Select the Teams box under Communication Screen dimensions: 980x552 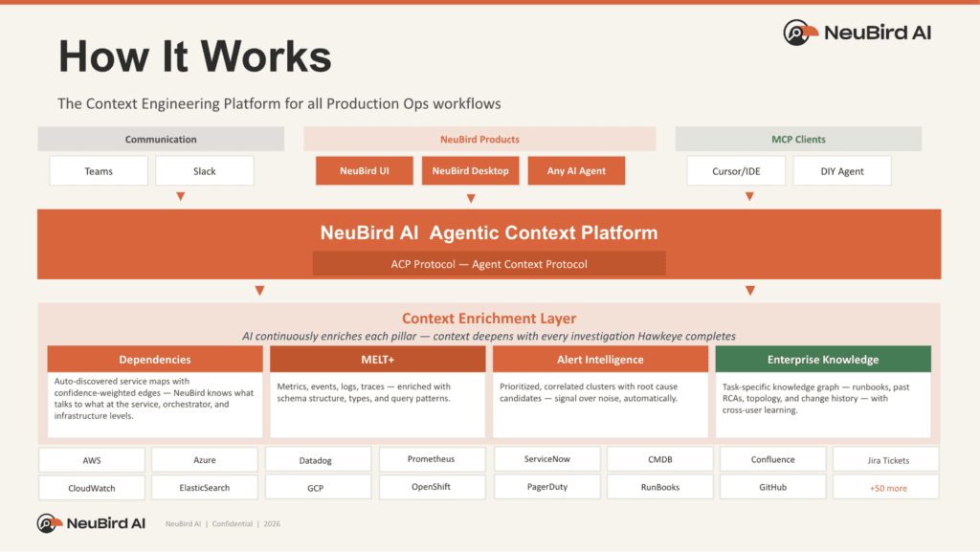pyautogui.click(x=99, y=170)
